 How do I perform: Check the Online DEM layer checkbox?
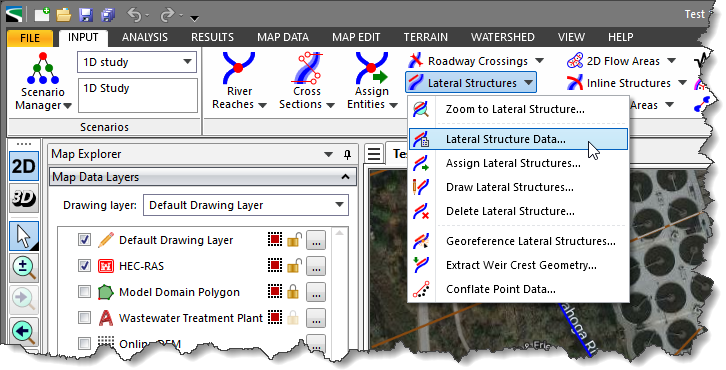[x=84, y=343]
